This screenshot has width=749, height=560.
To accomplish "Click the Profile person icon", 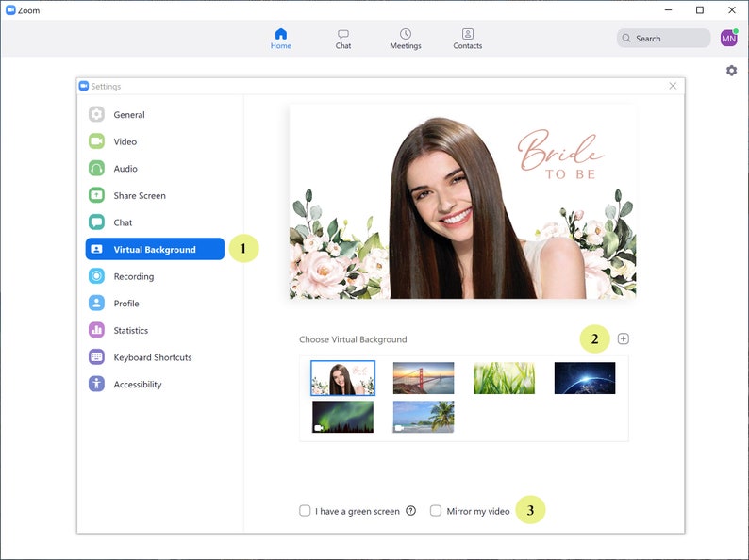I will 96,304.
